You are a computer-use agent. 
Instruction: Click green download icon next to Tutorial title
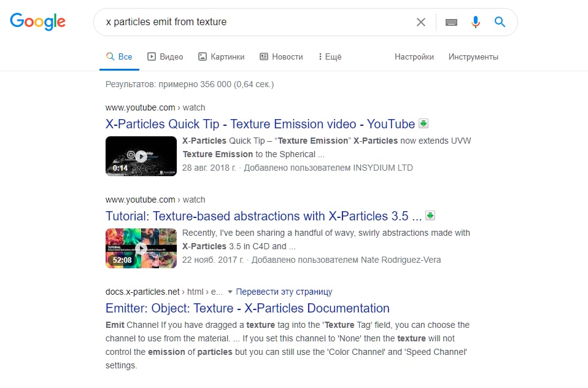coord(430,215)
